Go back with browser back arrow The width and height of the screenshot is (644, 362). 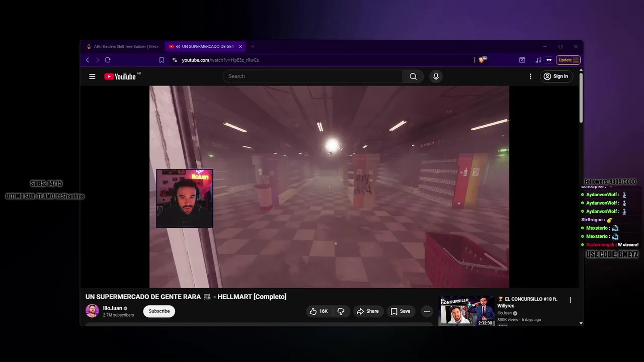click(x=88, y=60)
